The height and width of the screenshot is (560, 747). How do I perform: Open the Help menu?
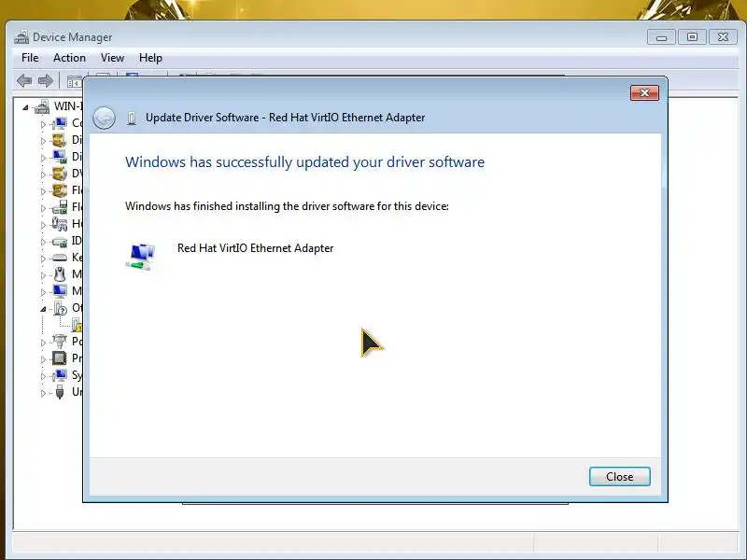(x=150, y=58)
